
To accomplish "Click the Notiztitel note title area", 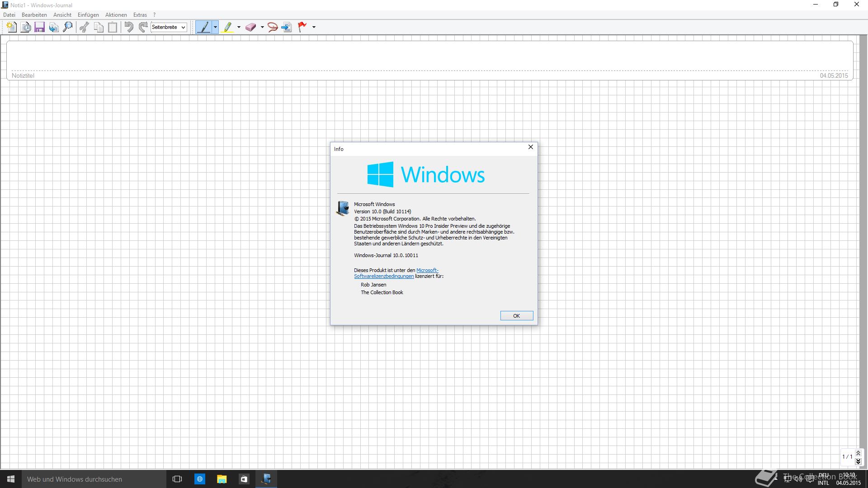I will pos(23,75).
